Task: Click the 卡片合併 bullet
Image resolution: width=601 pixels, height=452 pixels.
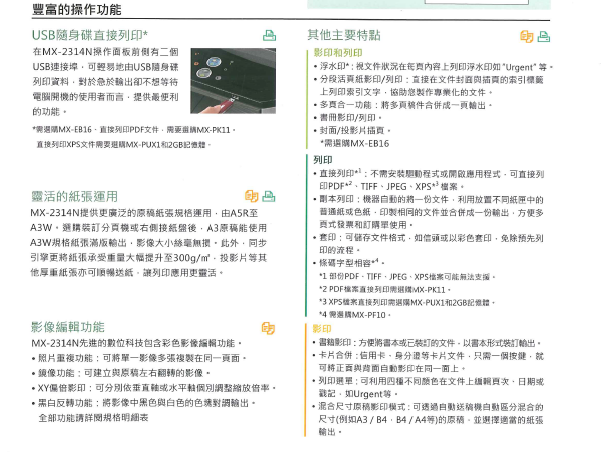Action: pos(428,362)
